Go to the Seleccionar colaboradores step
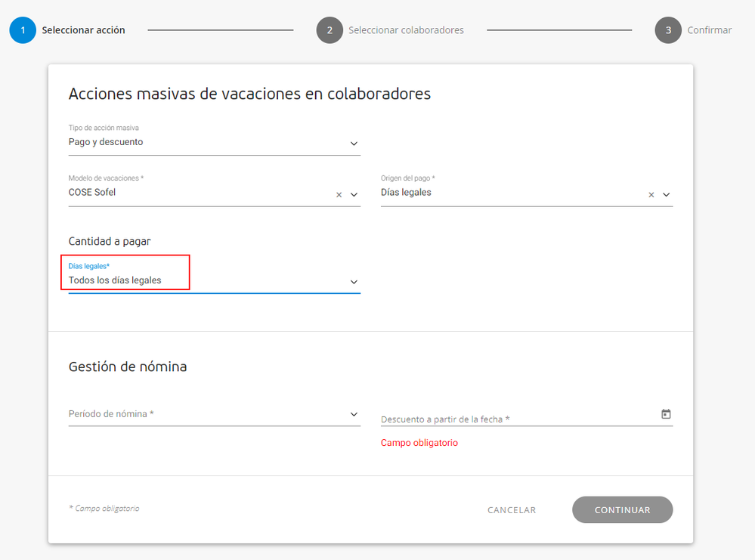The height and width of the screenshot is (560, 755). coord(406,30)
